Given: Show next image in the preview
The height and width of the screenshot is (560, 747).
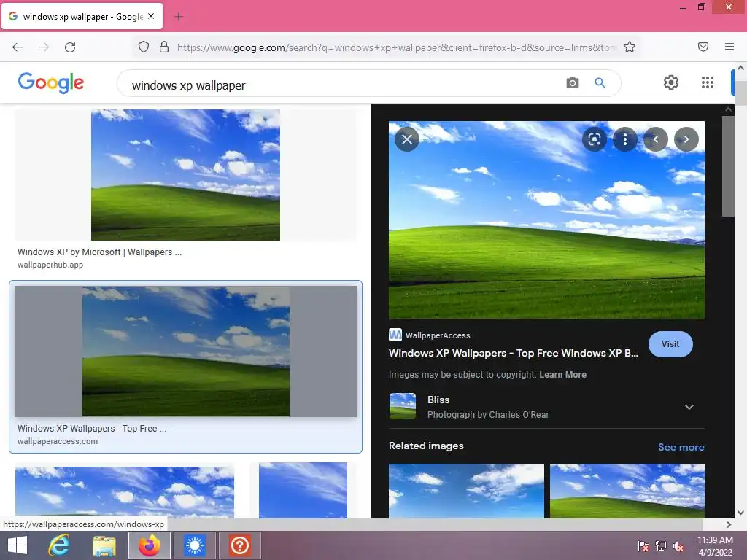Looking at the screenshot, I should [x=686, y=139].
